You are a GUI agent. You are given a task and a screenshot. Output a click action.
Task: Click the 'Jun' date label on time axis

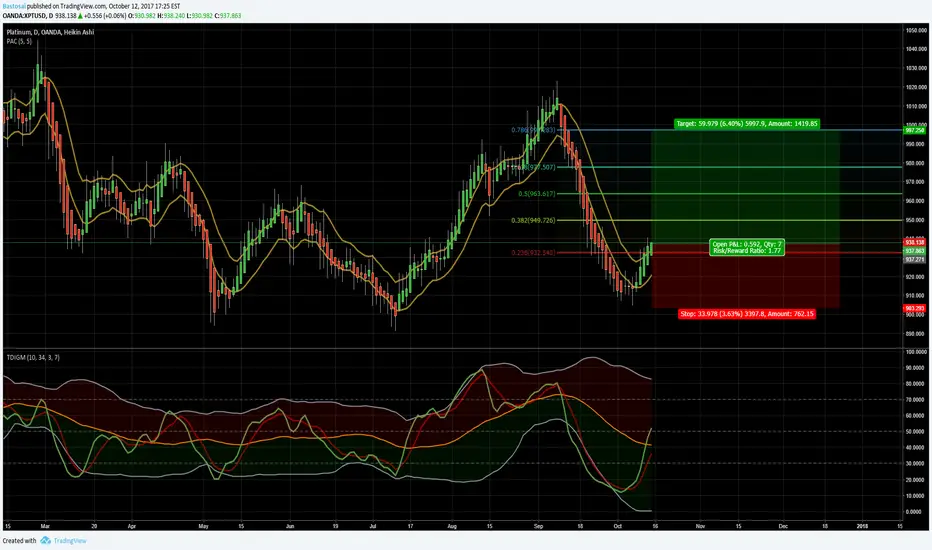[x=289, y=526]
